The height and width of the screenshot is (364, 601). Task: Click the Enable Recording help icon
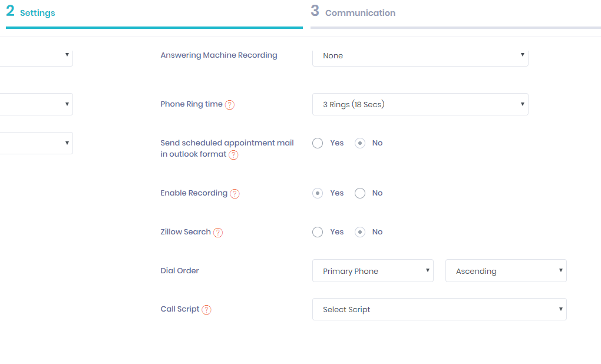click(234, 193)
